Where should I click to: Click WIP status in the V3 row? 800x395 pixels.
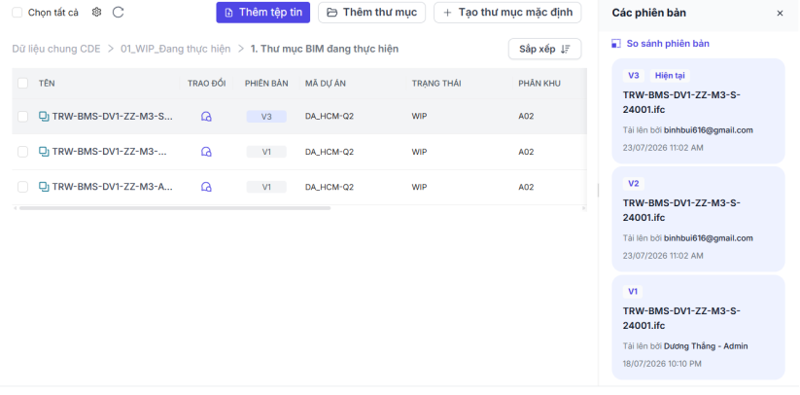click(419, 116)
